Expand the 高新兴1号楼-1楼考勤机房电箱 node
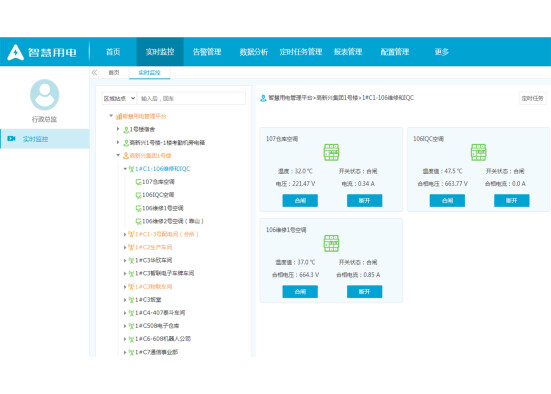Screen dimensions: 551x394 (x=118, y=142)
